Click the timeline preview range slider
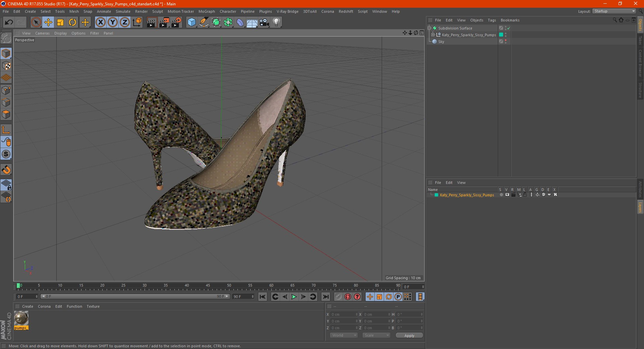 point(135,296)
